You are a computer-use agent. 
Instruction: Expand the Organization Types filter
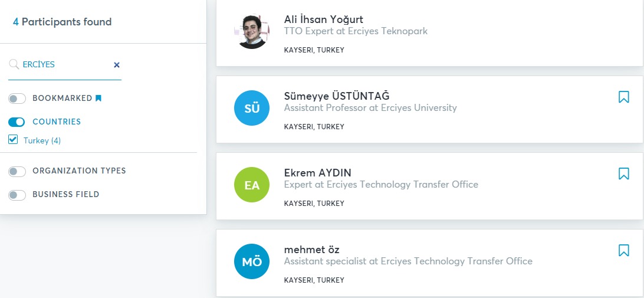[17, 171]
